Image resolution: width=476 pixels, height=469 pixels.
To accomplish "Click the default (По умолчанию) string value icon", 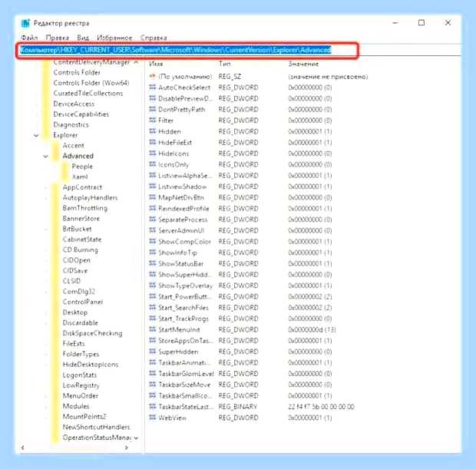I will pos(153,76).
